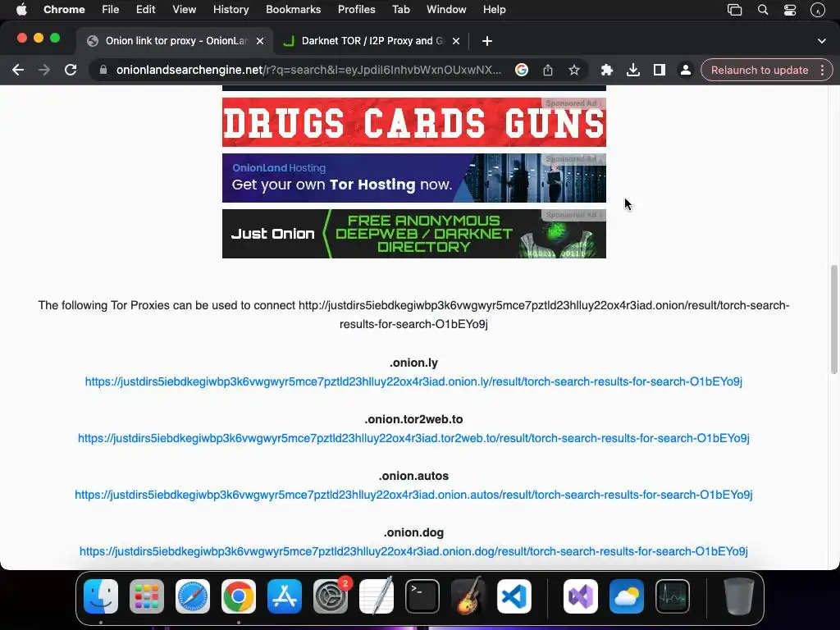Click the page's vertical scrollbar thumb
The image size is (840, 630).
point(833,319)
